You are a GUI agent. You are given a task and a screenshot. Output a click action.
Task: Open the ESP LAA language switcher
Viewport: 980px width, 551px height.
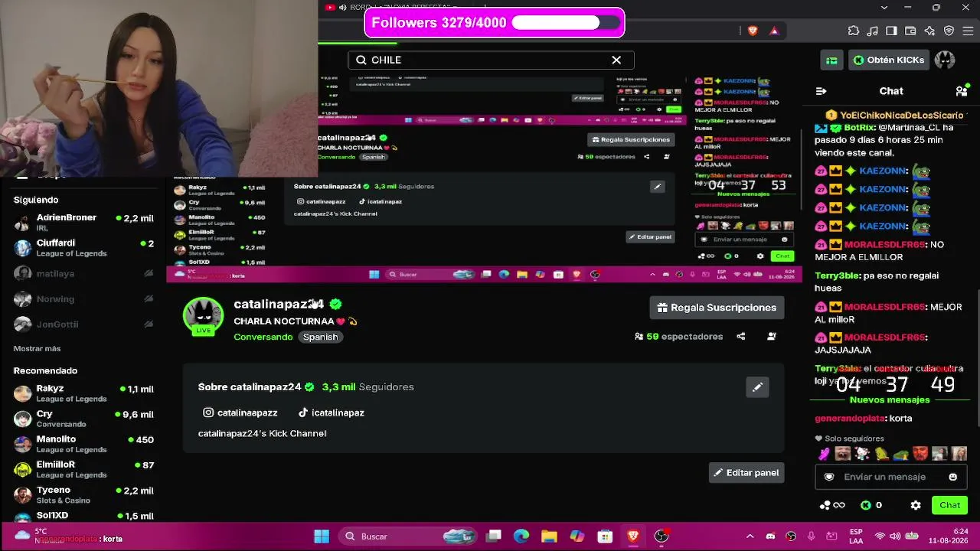click(856, 536)
